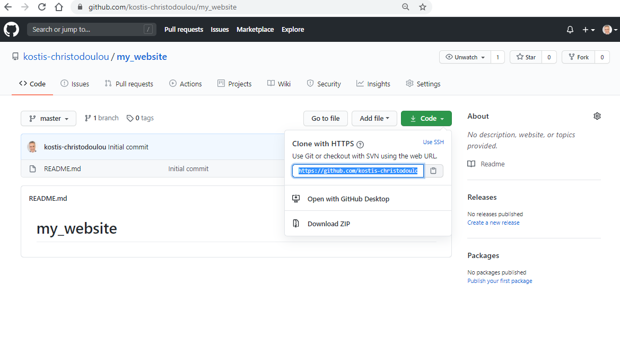Screen dimensions: 620x364
Task: Click the browser reload icon
Action: tap(42, 7)
